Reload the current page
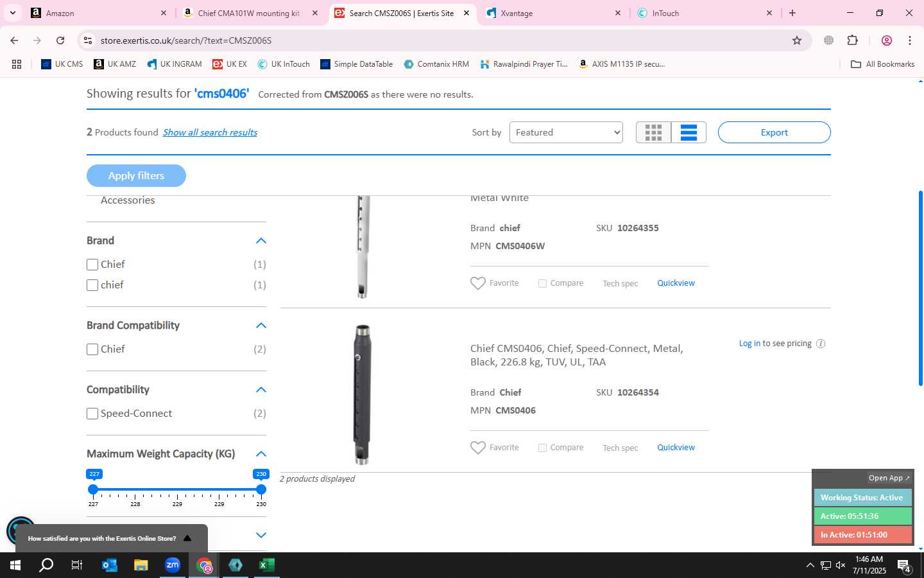 click(x=60, y=40)
